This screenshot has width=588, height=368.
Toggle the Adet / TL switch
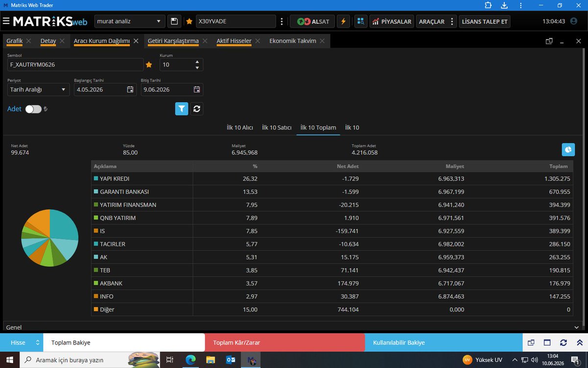[33, 109]
